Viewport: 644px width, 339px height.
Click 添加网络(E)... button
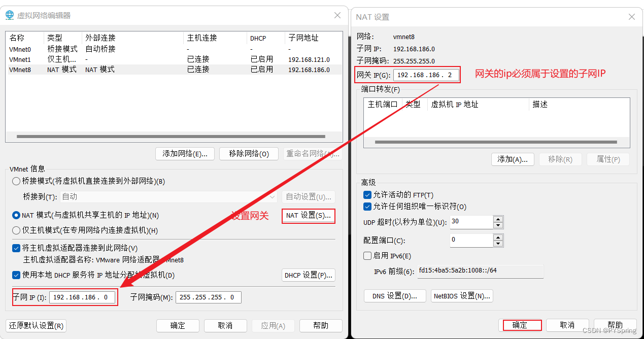(185, 154)
